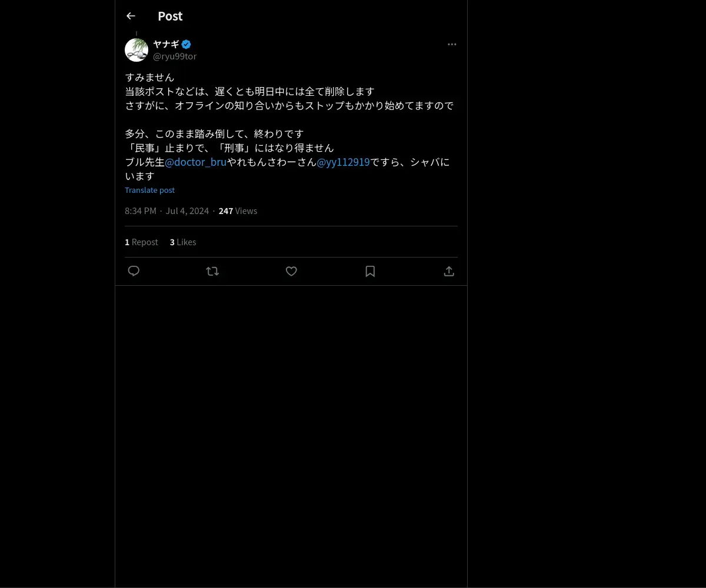Click the reply speech bubble icon

pyautogui.click(x=134, y=271)
